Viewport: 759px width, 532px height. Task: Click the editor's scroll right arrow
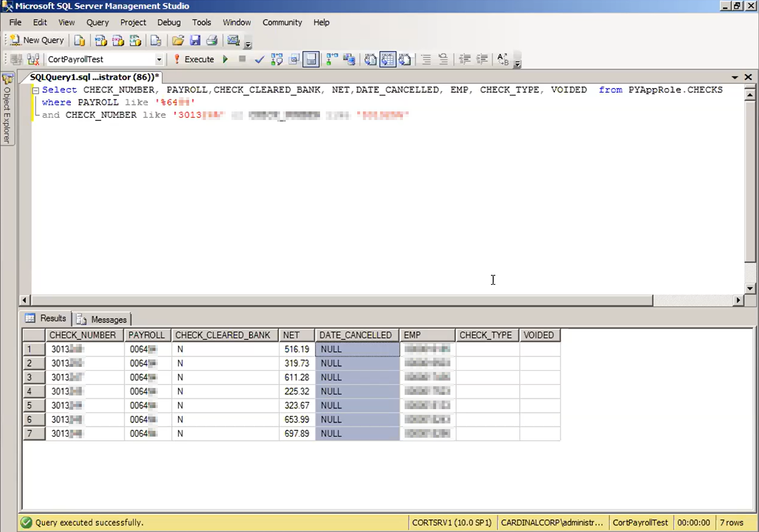pos(738,300)
